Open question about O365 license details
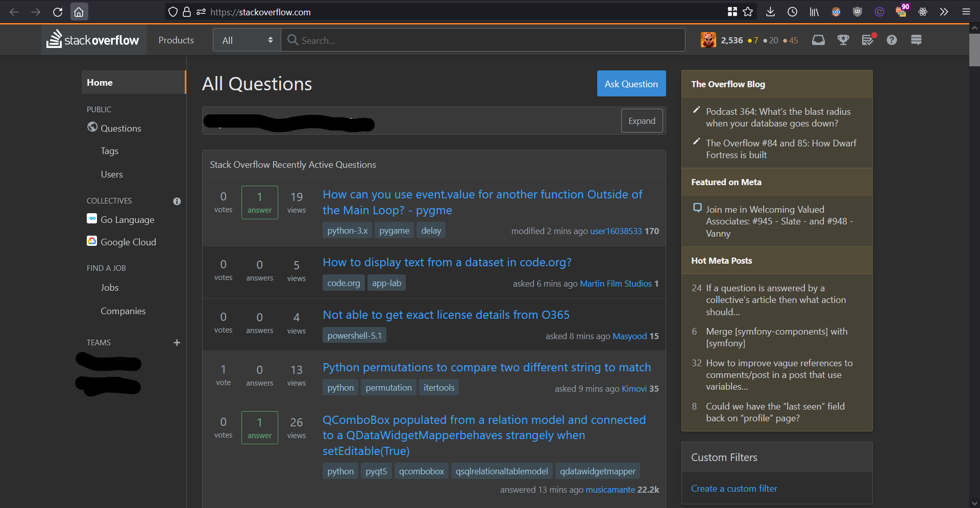 pos(446,315)
